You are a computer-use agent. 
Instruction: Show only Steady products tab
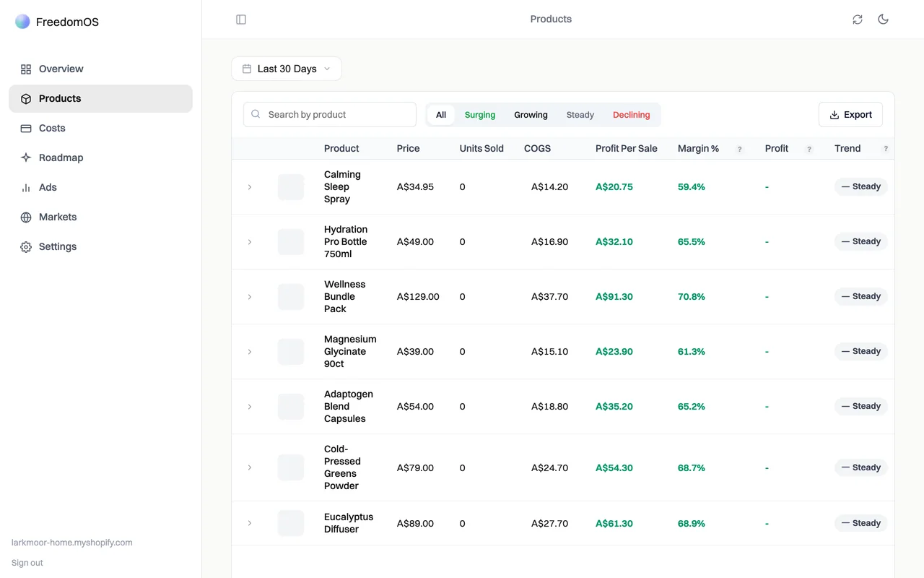[580, 115]
